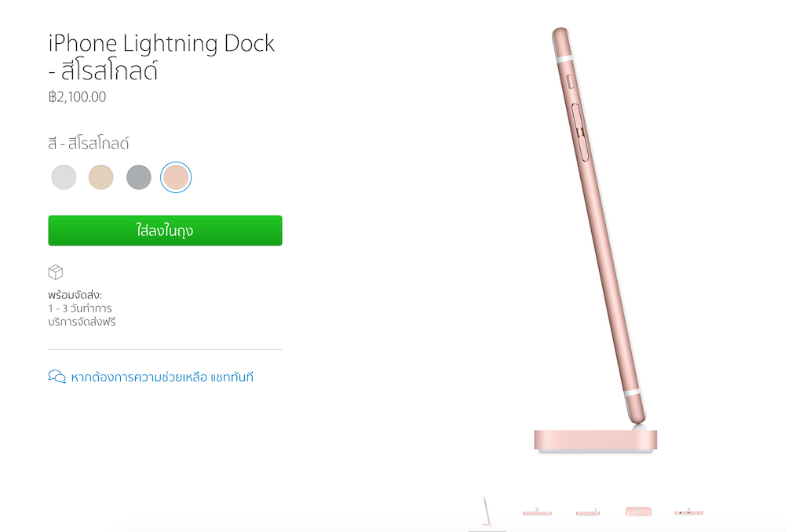Viewport: 785px width, 532px height.
Task: View the top-down angled dock thumbnail
Action: [638, 512]
